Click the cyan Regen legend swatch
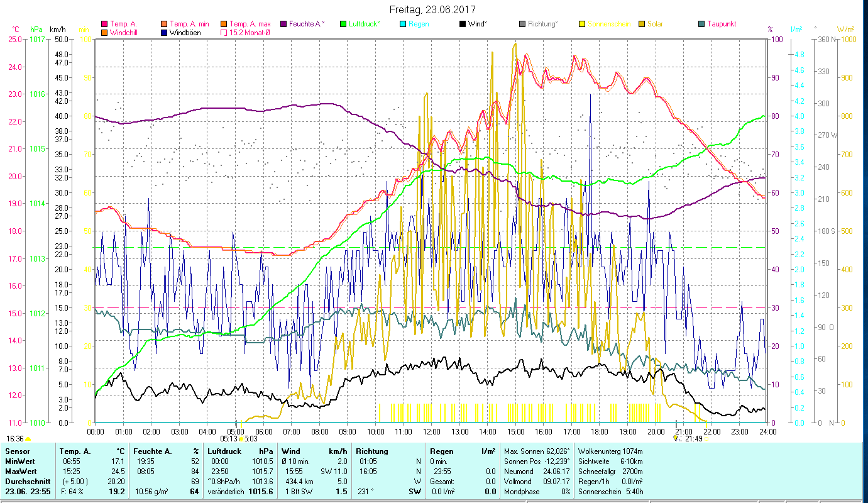This screenshot has width=868, height=503. (403, 24)
